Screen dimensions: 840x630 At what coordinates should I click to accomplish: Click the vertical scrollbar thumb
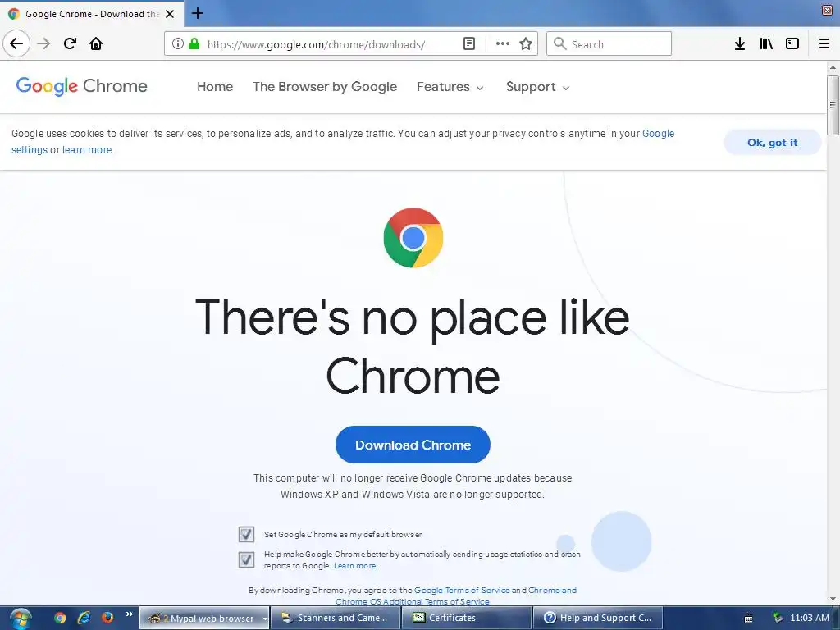833,105
